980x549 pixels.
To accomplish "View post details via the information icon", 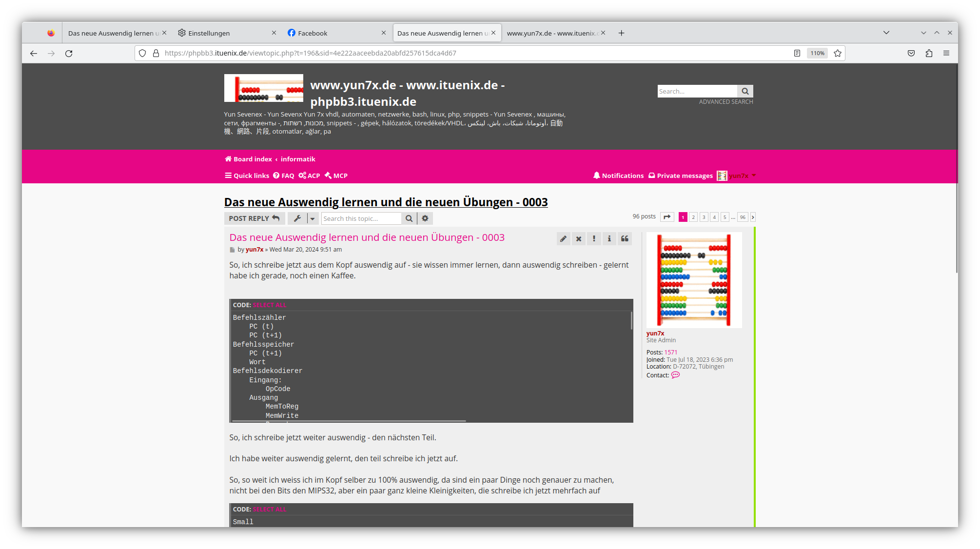I will pos(609,238).
